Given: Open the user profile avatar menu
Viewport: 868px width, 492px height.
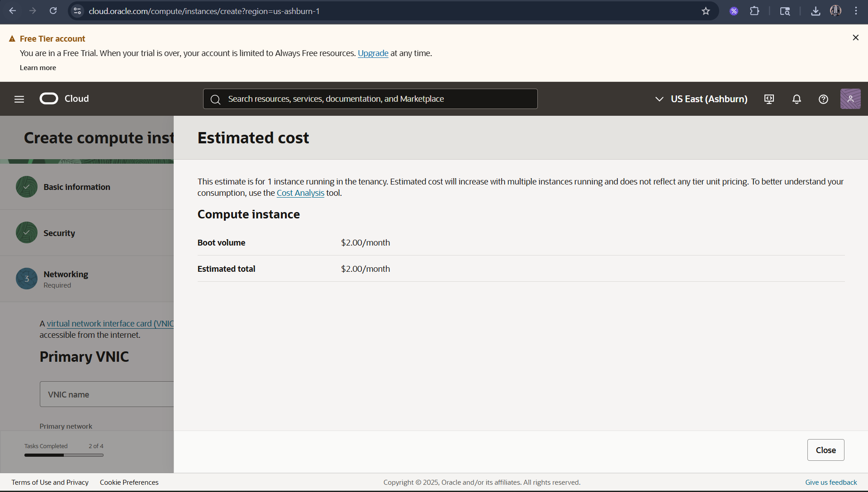Looking at the screenshot, I should 850,99.
